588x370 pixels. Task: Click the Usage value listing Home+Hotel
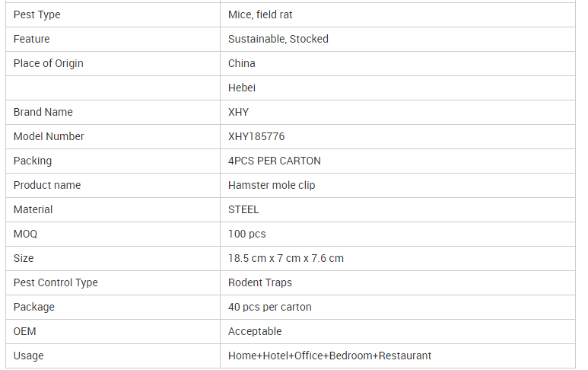pyautogui.click(x=329, y=356)
